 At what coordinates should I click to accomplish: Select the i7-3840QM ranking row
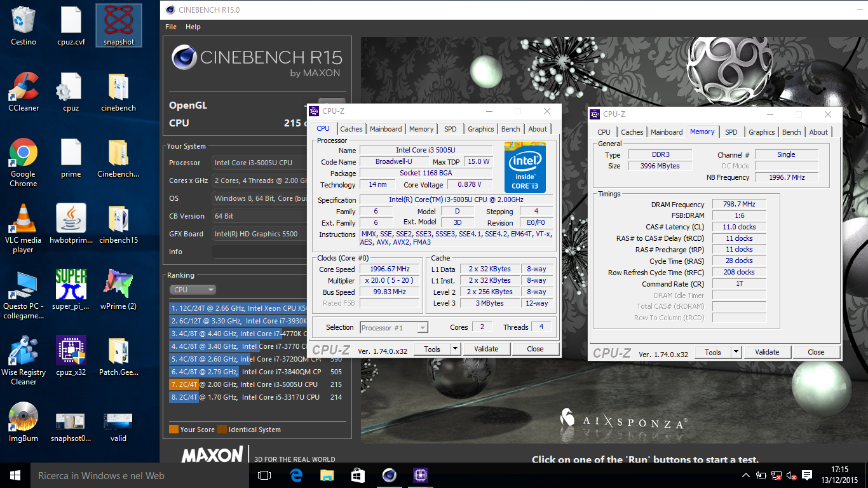click(256, 372)
